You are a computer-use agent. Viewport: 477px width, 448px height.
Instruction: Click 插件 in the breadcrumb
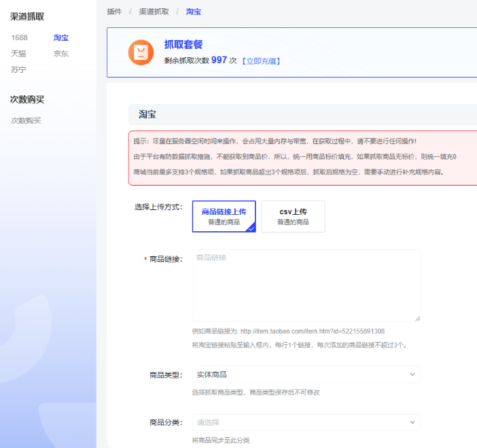[x=113, y=12]
